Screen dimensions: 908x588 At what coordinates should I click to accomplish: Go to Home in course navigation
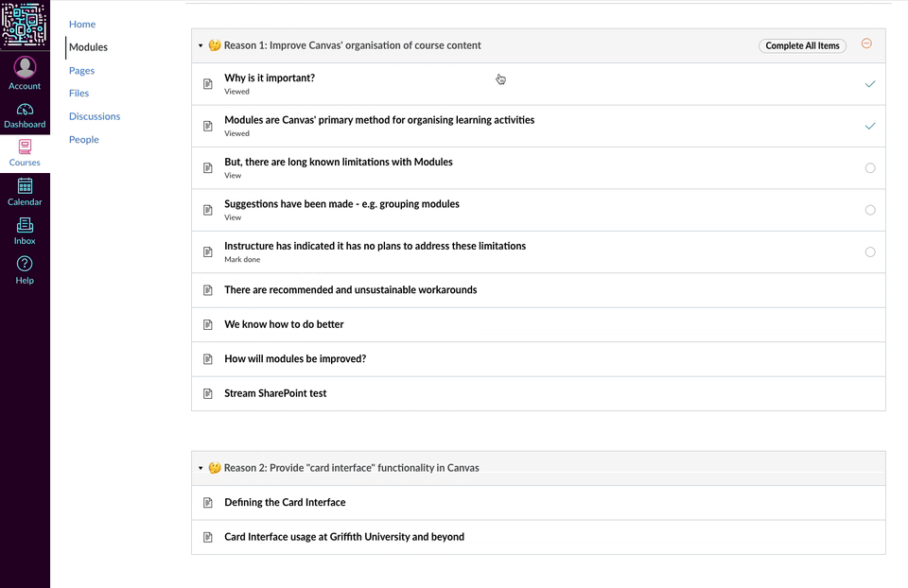coord(82,25)
